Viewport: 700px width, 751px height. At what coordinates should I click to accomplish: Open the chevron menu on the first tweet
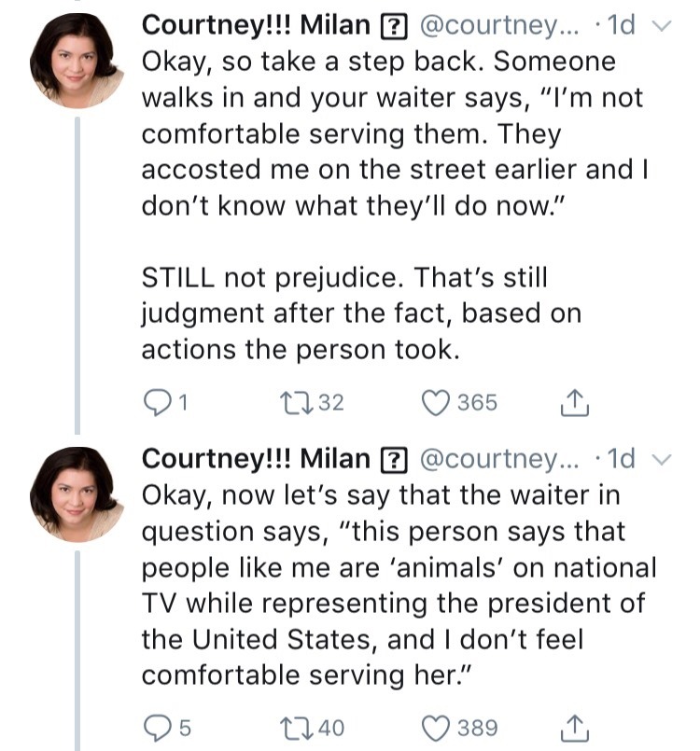coord(664,26)
